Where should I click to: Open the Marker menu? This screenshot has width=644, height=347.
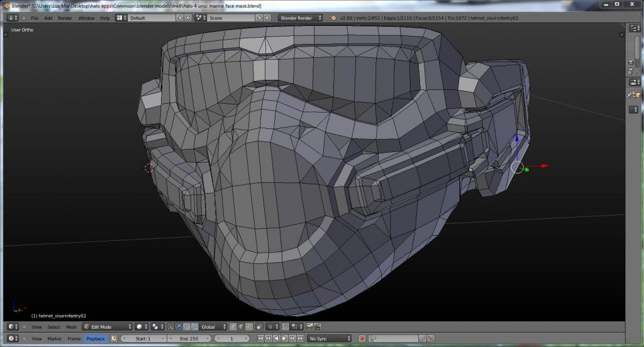(x=54, y=339)
